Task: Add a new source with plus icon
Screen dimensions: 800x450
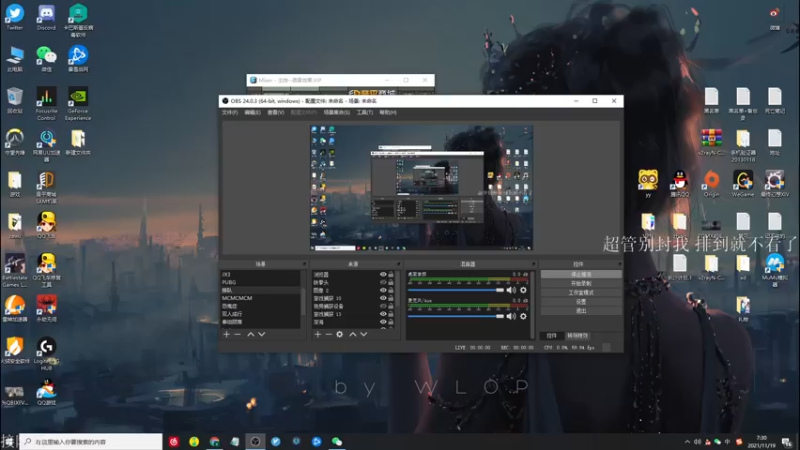Action: point(317,334)
